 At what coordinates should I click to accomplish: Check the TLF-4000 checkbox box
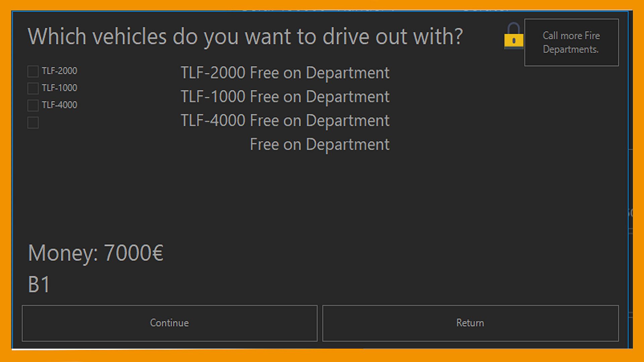click(x=33, y=105)
